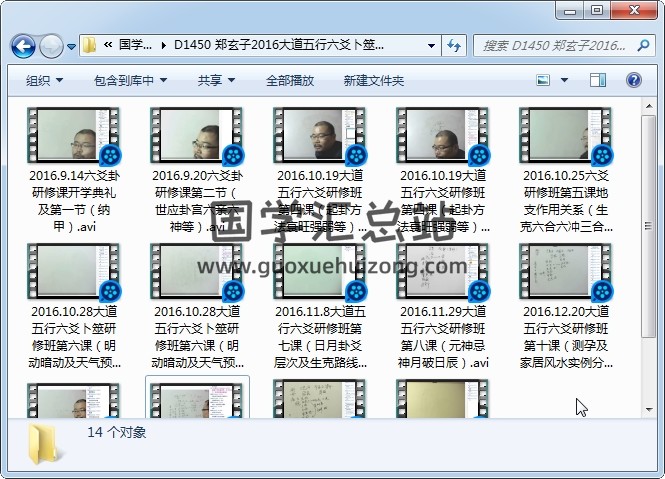
Task: Click player badge on 2016.12.20 video
Action: pyautogui.click(x=602, y=291)
